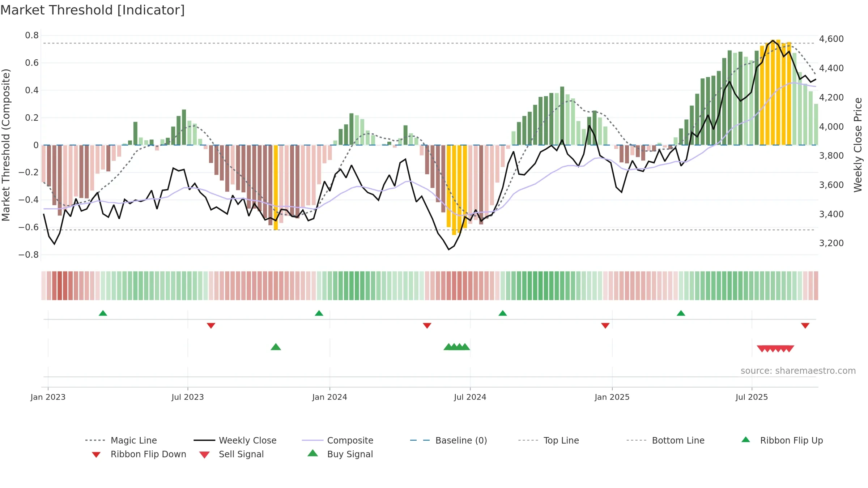Toggle the Bottom Line legend entry
This screenshot has height=488, width=868.
point(665,440)
